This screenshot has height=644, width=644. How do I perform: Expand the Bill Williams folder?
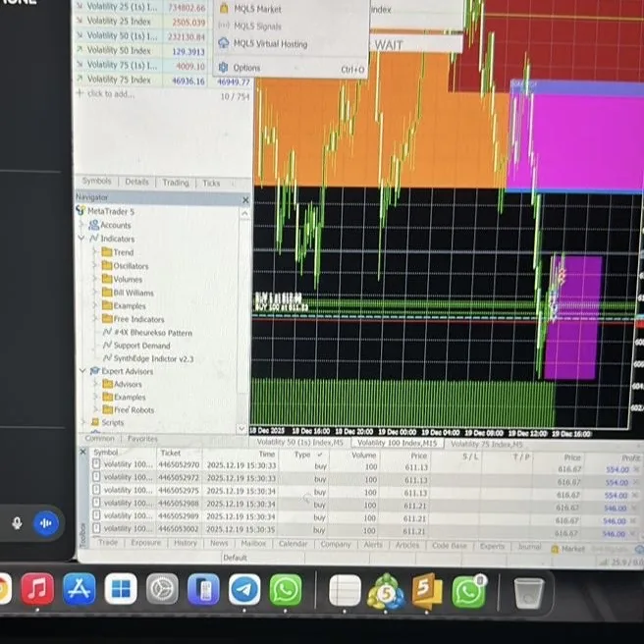pos(95,292)
